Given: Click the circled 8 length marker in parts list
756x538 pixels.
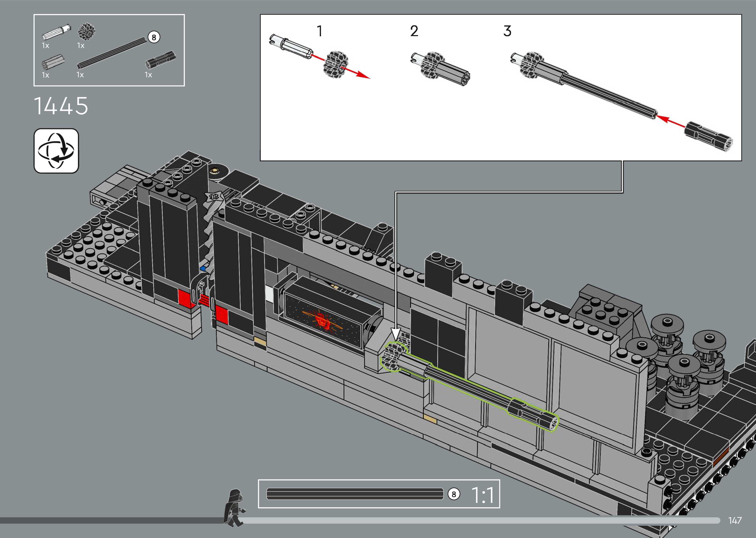Looking at the screenshot, I should 154,37.
